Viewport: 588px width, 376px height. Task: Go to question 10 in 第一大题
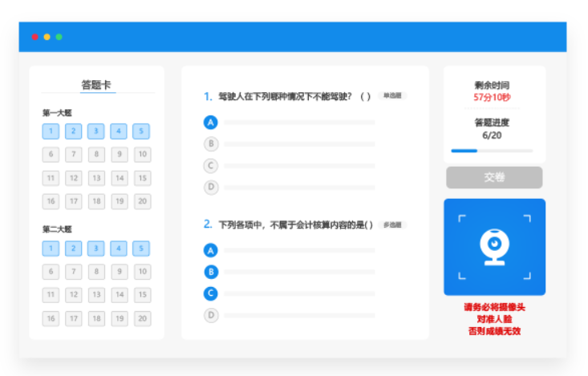(142, 155)
